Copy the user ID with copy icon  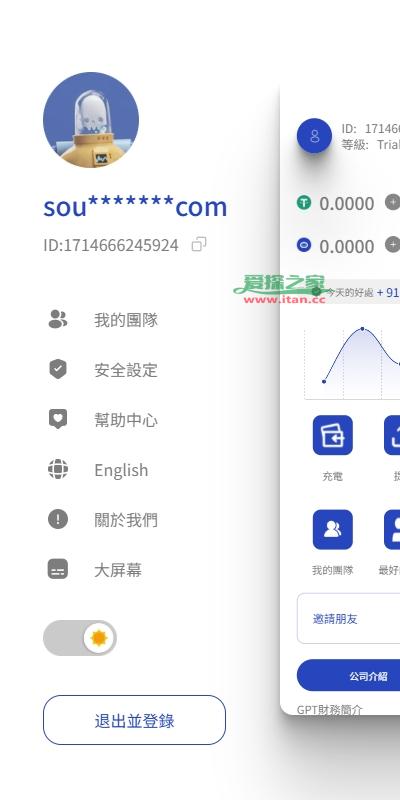coord(198,244)
